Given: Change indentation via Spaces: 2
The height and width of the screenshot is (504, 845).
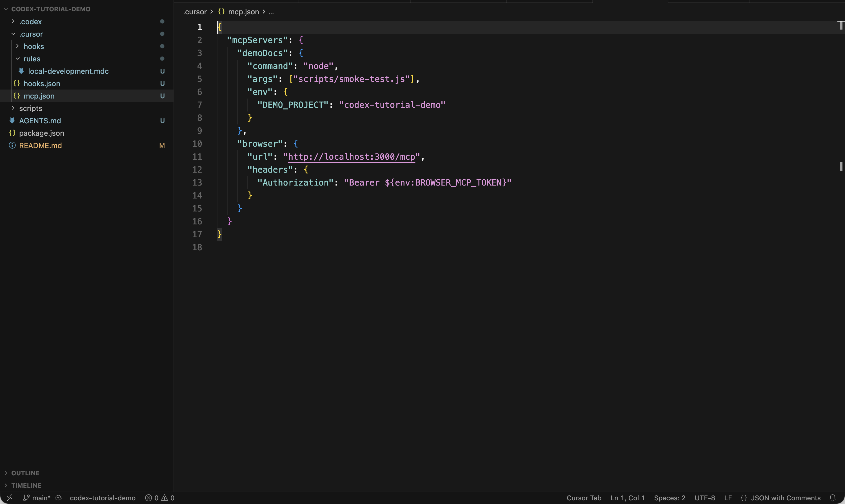Looking at the screenshot, I should pyautogui.click(x=669, y=498).
